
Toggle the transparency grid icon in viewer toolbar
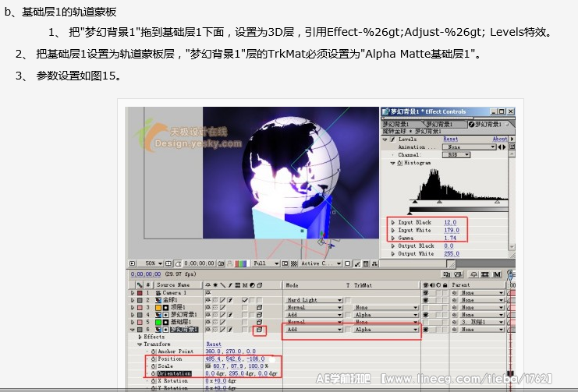tap(294, 263)
